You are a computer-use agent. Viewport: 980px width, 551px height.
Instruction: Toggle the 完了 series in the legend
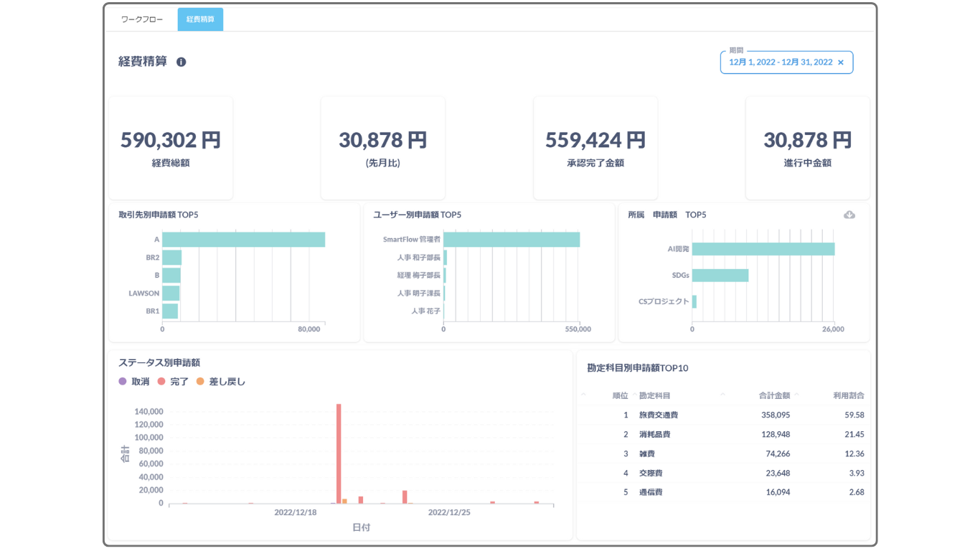pyautogui.click(x=173, y=382)
